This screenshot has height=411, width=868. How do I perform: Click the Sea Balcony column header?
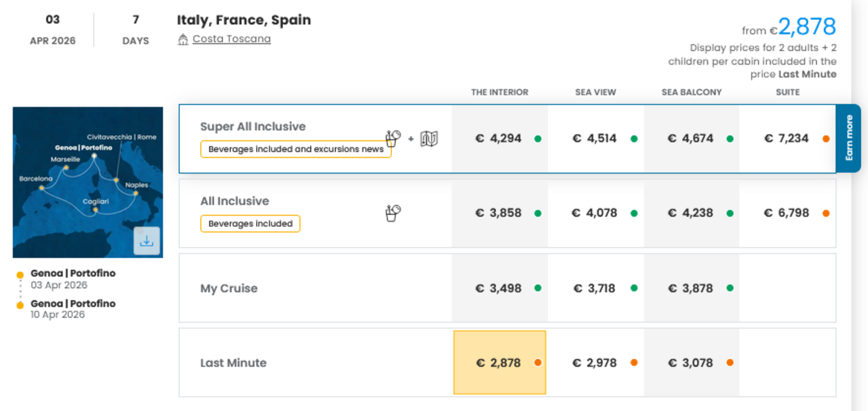[x=691, y=92]
